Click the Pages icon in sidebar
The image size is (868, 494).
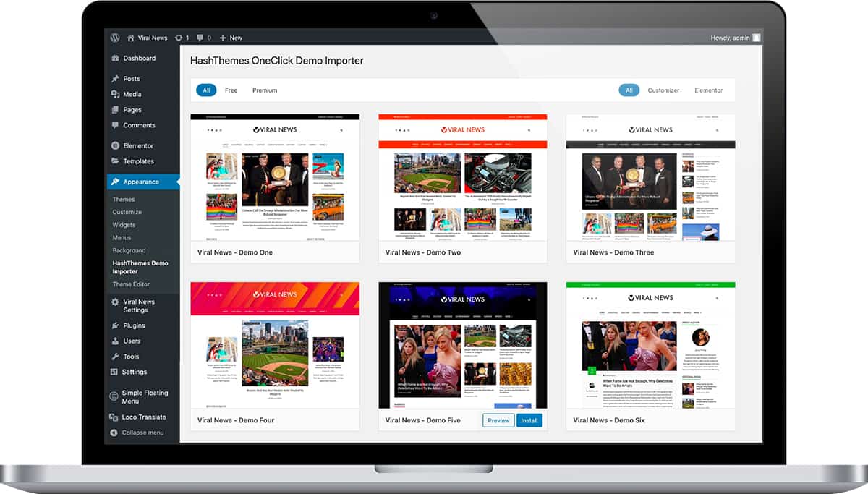click(115, 110)
